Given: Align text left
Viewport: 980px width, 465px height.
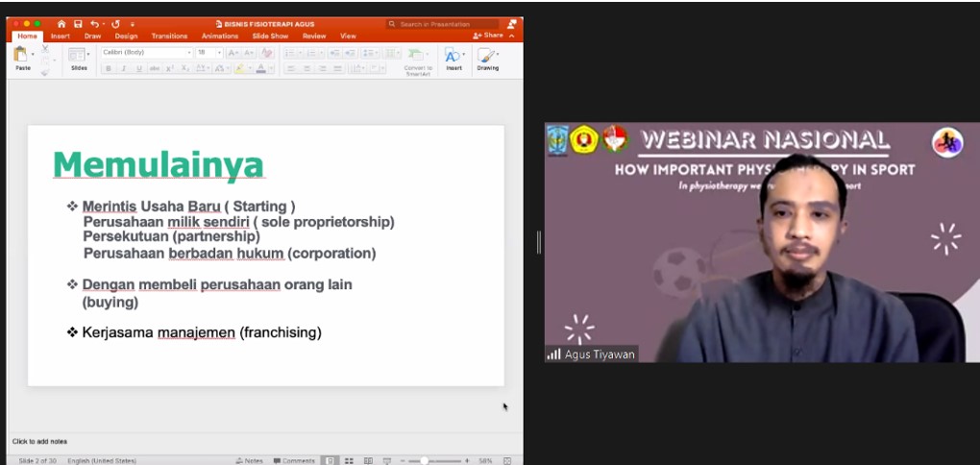Looking at the screenshot, I should (291, 69).
